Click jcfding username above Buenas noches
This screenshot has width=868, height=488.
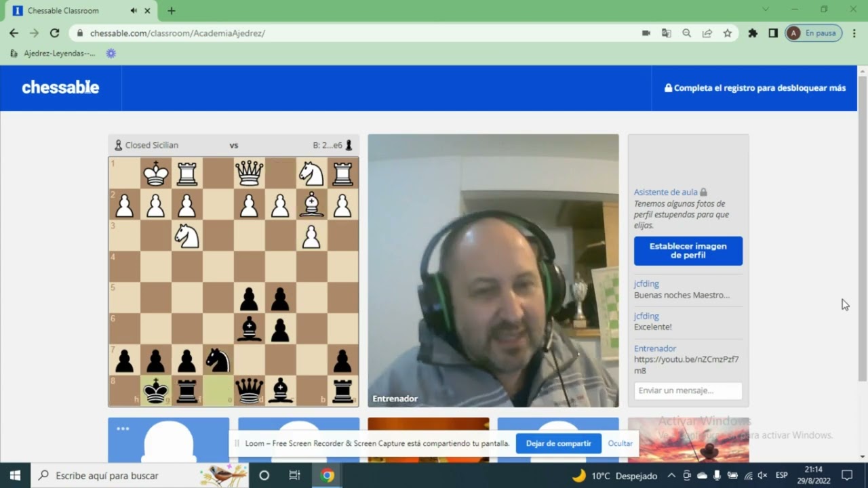[x=646, y=284]
